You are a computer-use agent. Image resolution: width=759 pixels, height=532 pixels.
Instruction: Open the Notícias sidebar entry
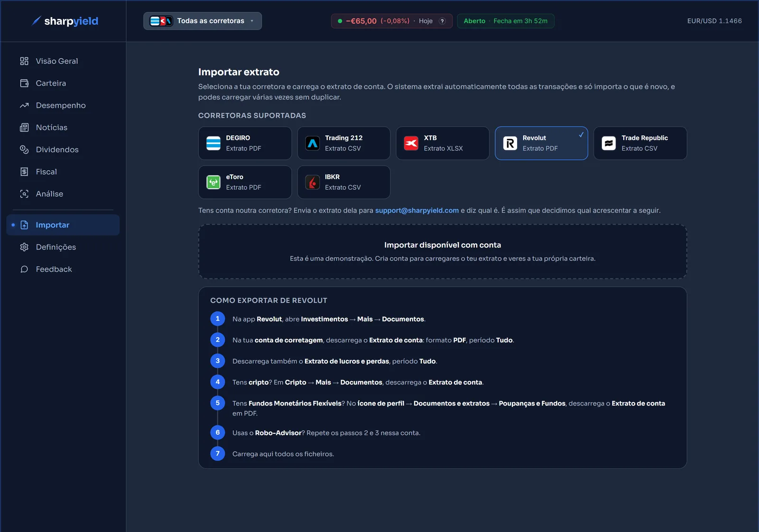click(x=63, y=128)
